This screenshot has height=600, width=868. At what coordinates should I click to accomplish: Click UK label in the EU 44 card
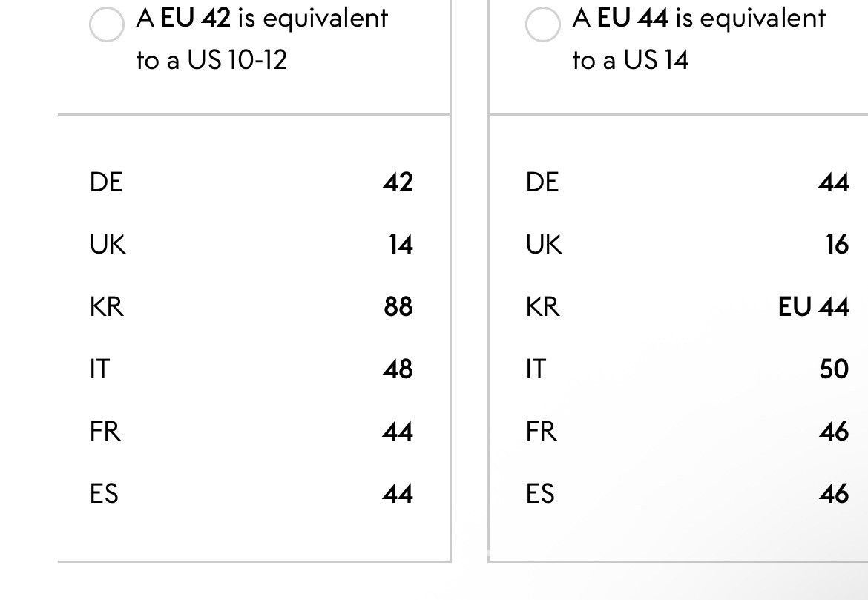pyautogui.click(x=544, y=245)
